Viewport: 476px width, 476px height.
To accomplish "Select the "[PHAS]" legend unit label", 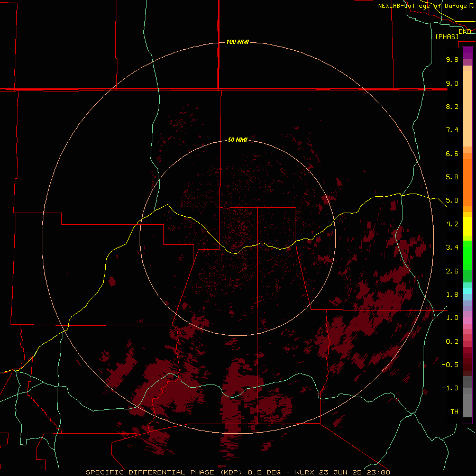I will point(447,37).
